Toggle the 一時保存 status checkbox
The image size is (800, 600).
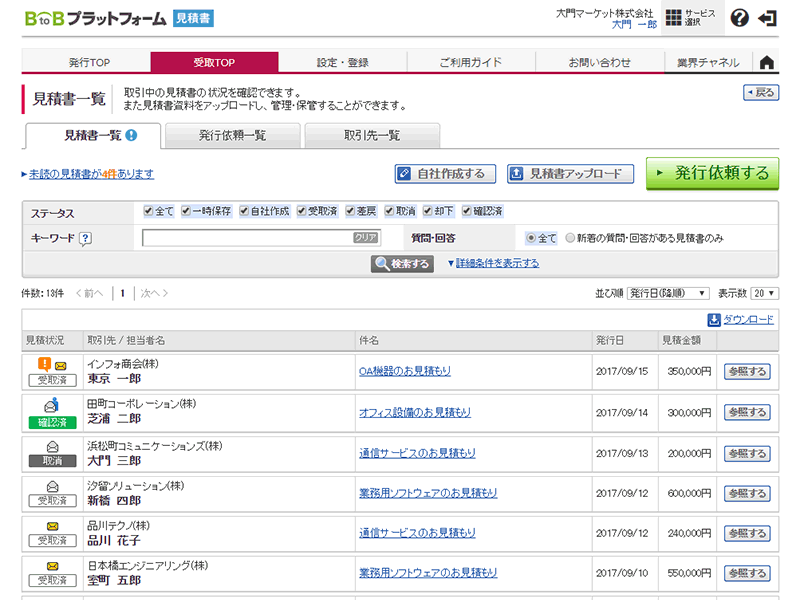click(x=186, y=212)
